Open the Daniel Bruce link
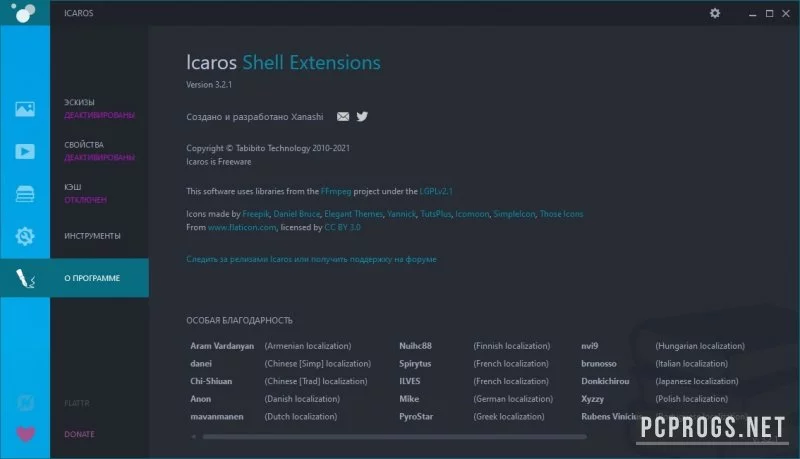 pyautogui.click(x=296, y=214)
